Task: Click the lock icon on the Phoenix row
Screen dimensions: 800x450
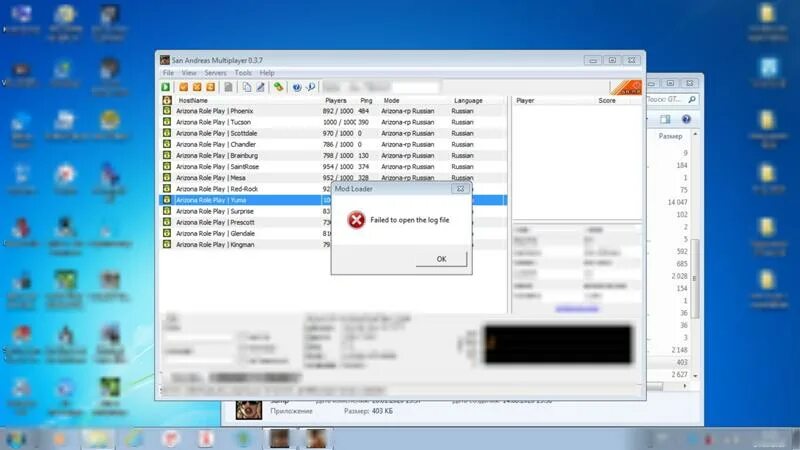Action: [x=167, y=111]
